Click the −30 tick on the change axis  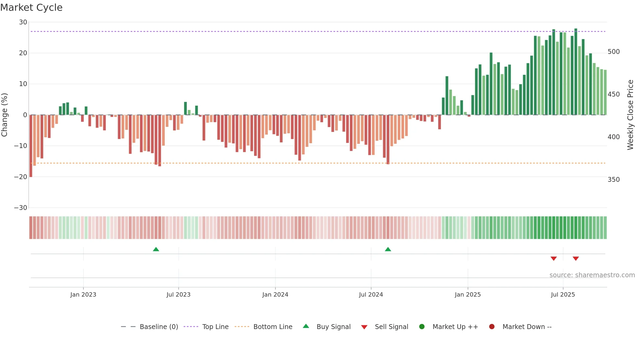pos(21,208)
